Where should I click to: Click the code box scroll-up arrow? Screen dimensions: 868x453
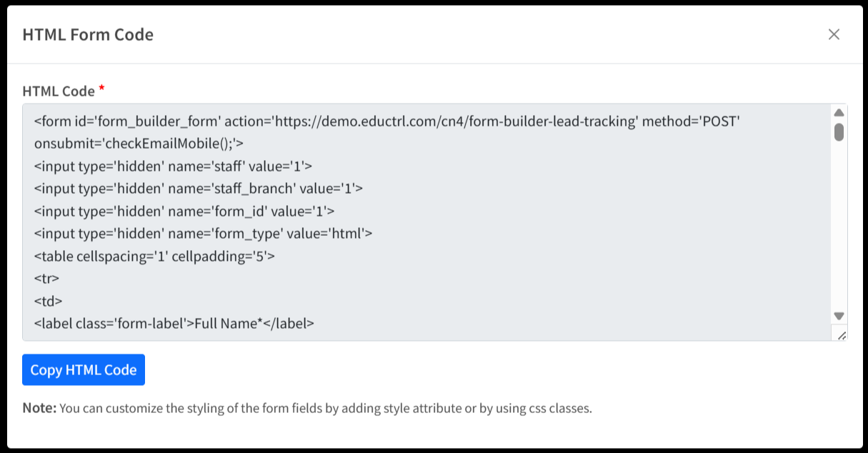(839, 113)
